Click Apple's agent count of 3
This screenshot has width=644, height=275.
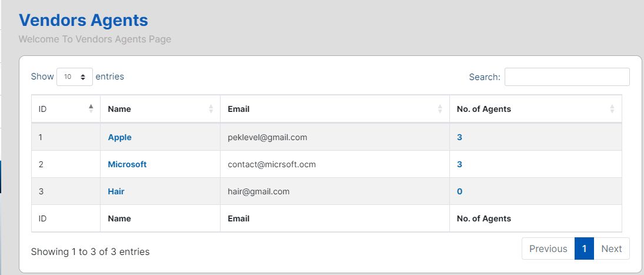coord(459,137)
